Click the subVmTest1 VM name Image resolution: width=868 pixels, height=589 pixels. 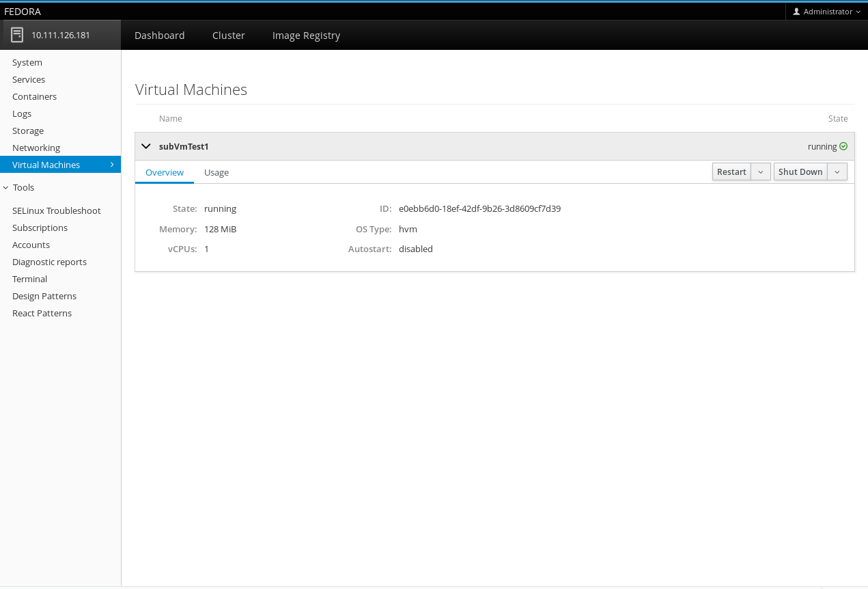pos(184,146)
